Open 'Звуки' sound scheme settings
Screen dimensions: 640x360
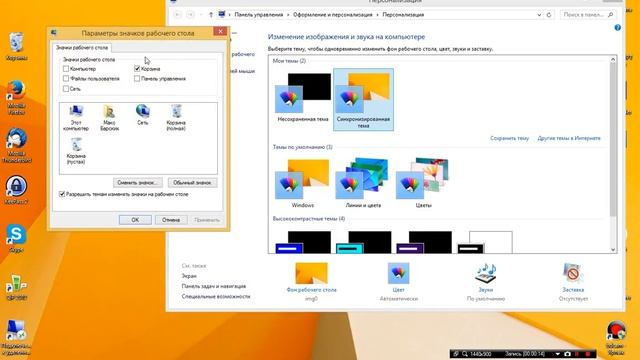(x=486, y=282)
